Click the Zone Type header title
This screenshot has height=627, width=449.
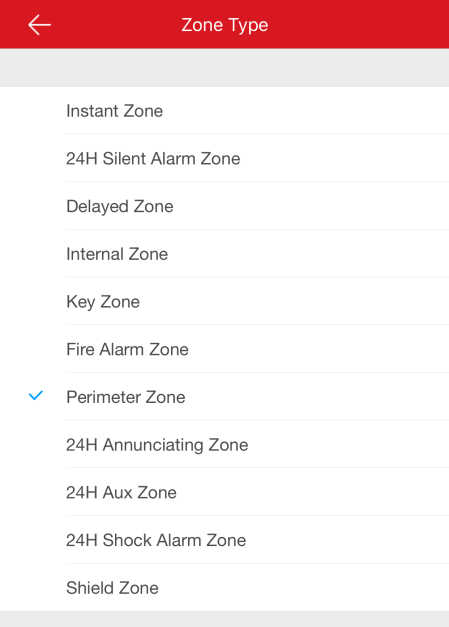pyautogui.click(x=225, y=25)
